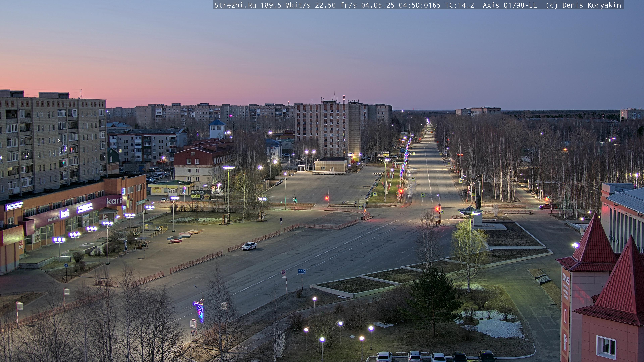
Task: Click the 04.05.25 date stamp
Action: click(378, 5)
